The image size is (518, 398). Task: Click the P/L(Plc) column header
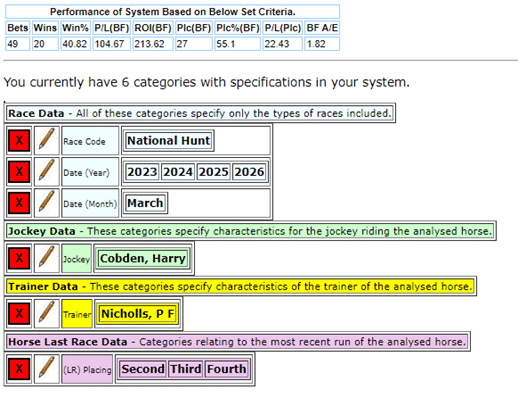tap(283, 28)
